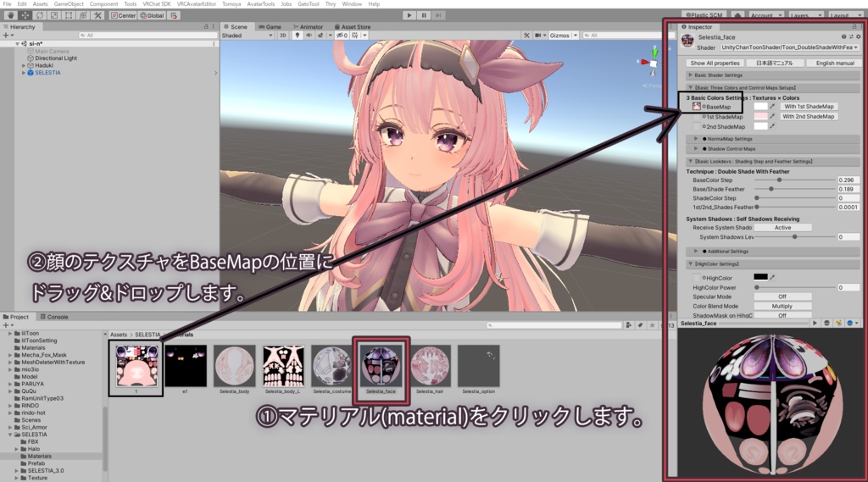Open Gizmos dropdown arrow
The width and height of the screenshot is (868, 482).
click(x=576, y=36)
